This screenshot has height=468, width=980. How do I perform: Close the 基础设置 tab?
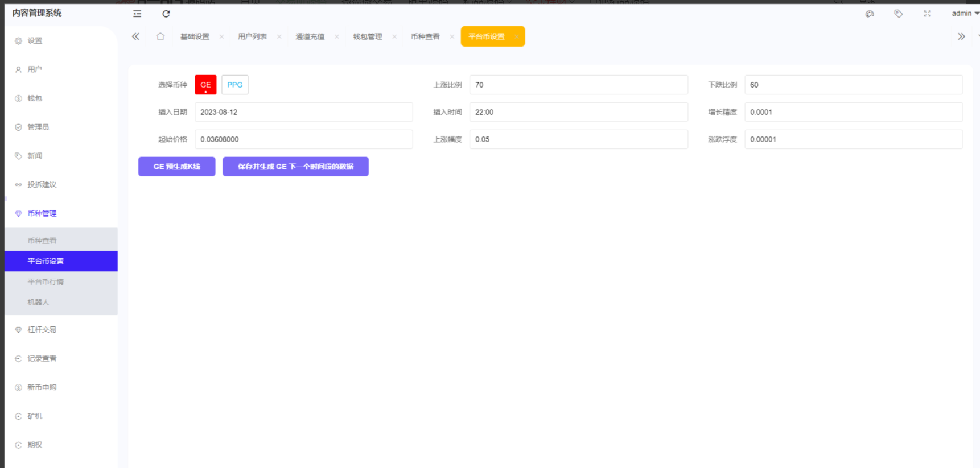coord(221,36)
